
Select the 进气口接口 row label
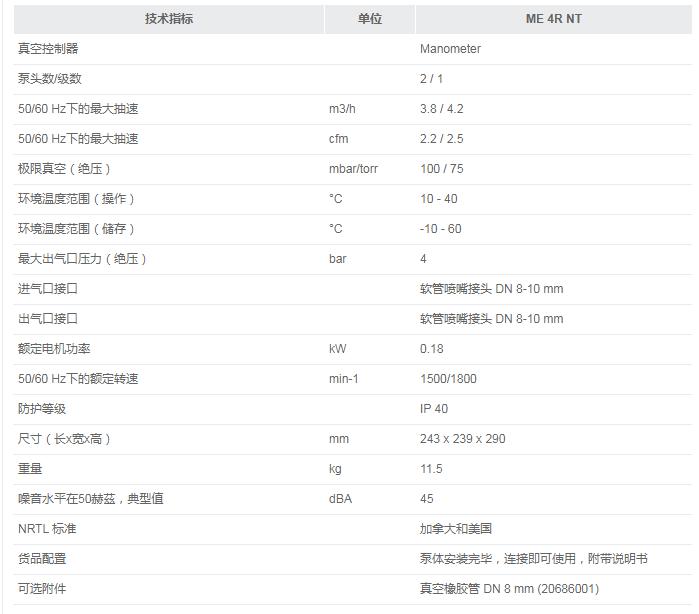[48, 288]
